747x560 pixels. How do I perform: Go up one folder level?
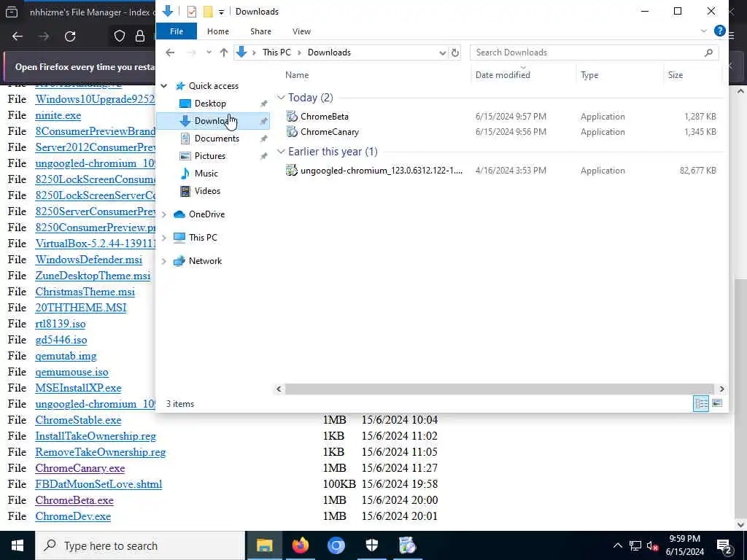223,52
